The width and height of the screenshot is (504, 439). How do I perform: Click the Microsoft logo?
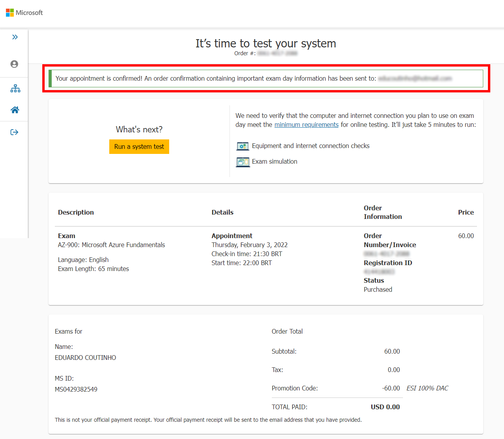pyautogui.click(x=24, y=13)
